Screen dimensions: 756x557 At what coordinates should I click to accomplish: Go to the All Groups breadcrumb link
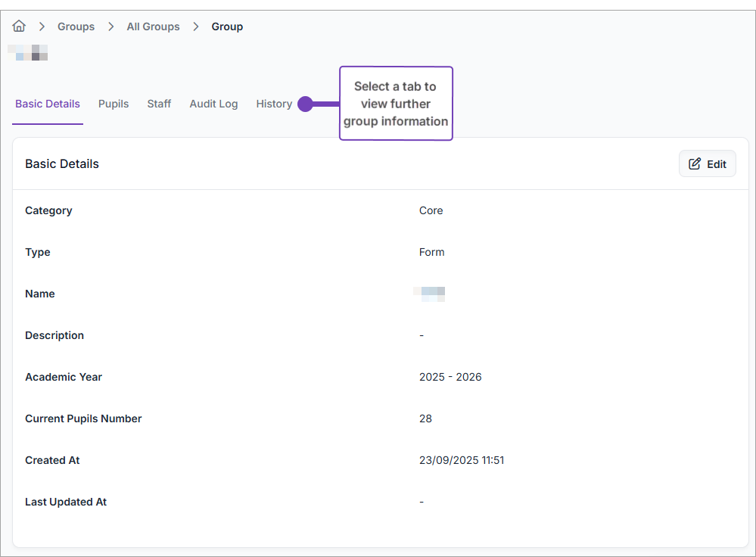pyautogui.click(x=153, y=26)
